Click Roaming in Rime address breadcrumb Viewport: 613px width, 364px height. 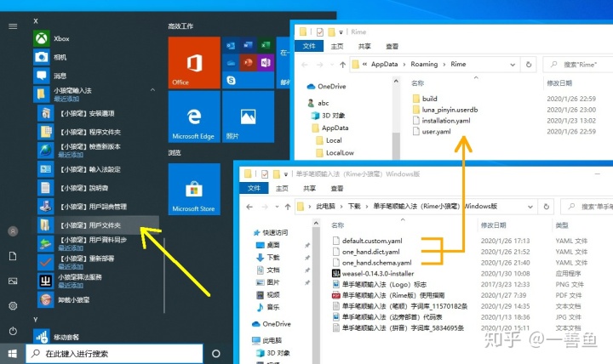424,64
